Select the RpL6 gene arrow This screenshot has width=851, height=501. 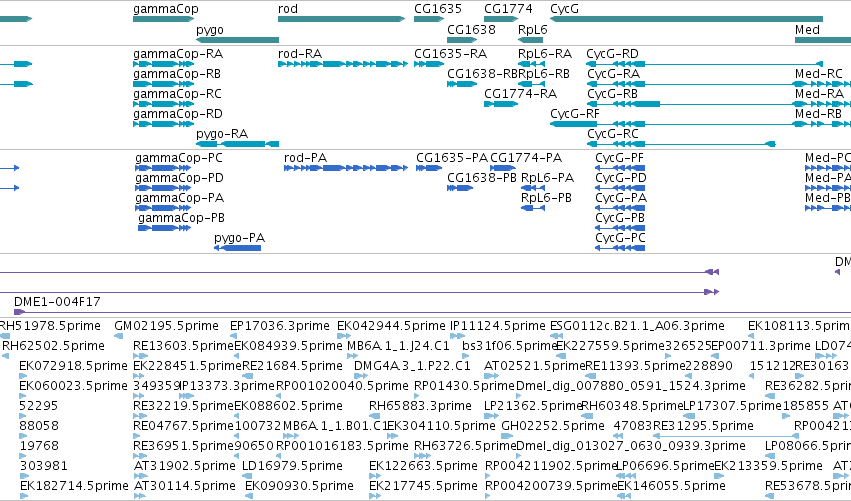click(530, 40)
